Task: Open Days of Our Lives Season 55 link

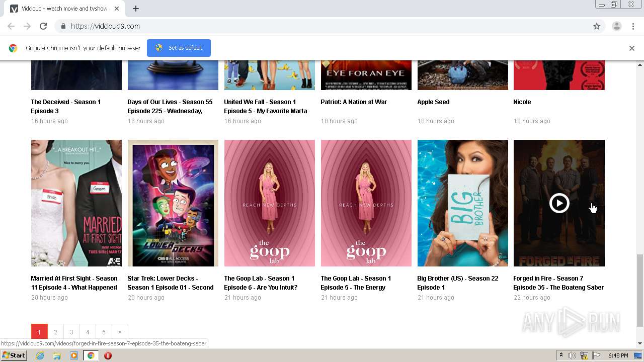Action: pos(170,107)
